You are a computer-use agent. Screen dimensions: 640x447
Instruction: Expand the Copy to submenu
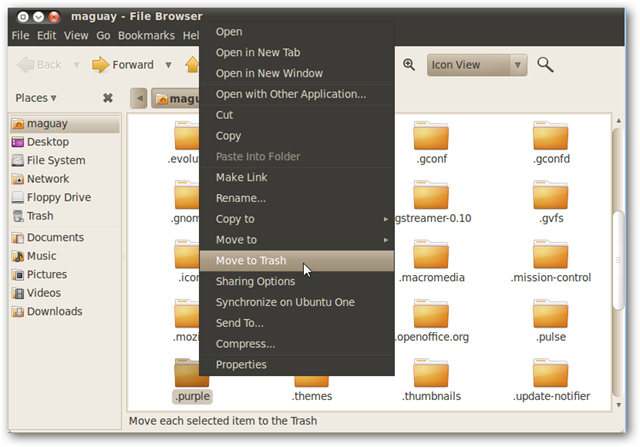tap(297, 219)
